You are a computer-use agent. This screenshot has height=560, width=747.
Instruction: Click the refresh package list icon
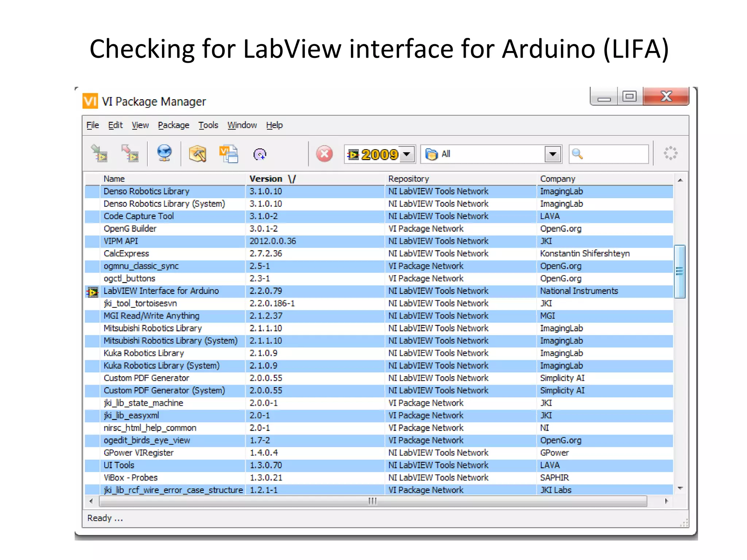[x=260, y=154]
